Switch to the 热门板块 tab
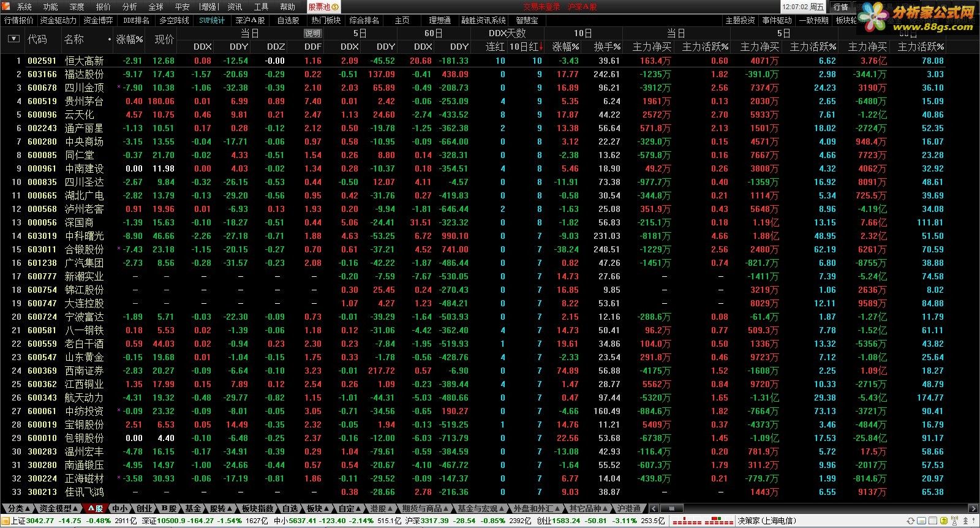The width and height of the screenshot is (980, 528). (325, 20)
